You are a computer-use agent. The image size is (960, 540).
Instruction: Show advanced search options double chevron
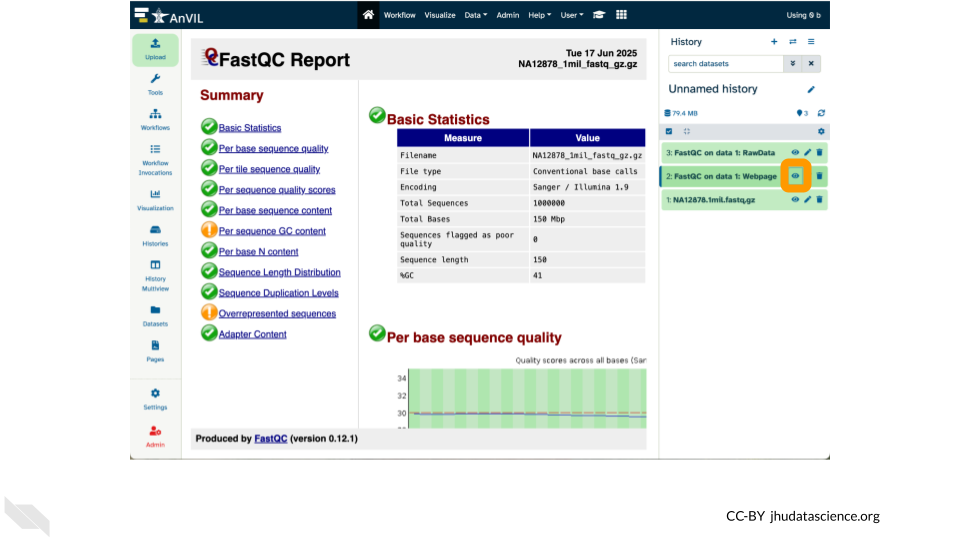click(x=793, y=64)
